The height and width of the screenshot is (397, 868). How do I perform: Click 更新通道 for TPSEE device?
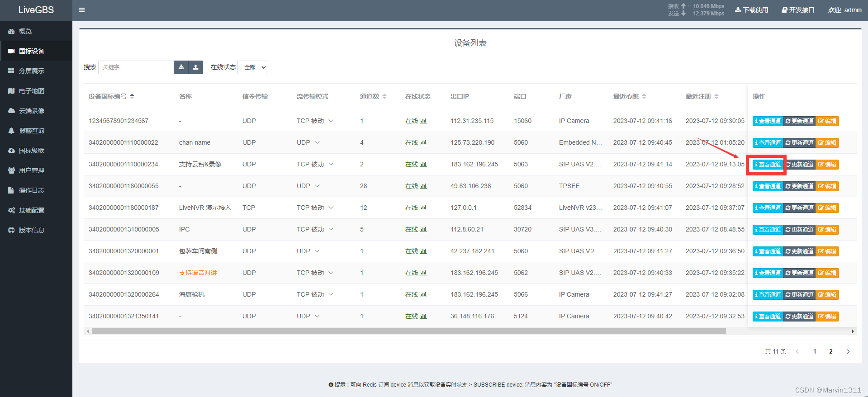(799, 186)
